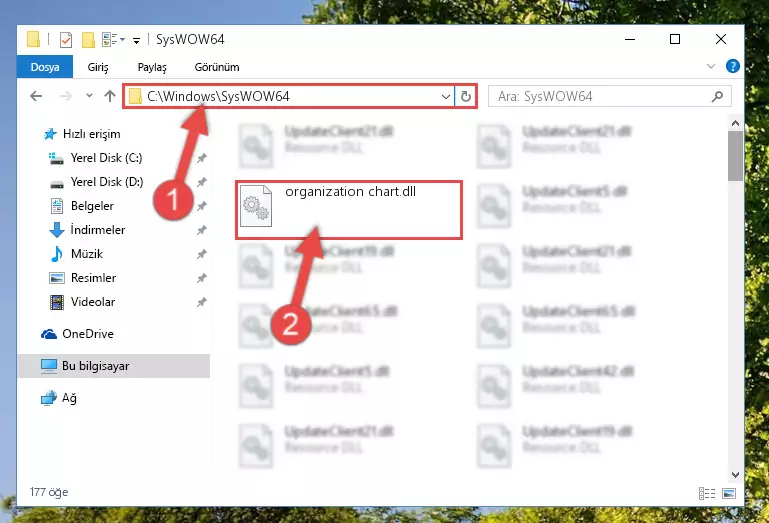Viewport: 769px width, 523px height.
Task: Click the search magnifier icon
Action: [718, 96]
